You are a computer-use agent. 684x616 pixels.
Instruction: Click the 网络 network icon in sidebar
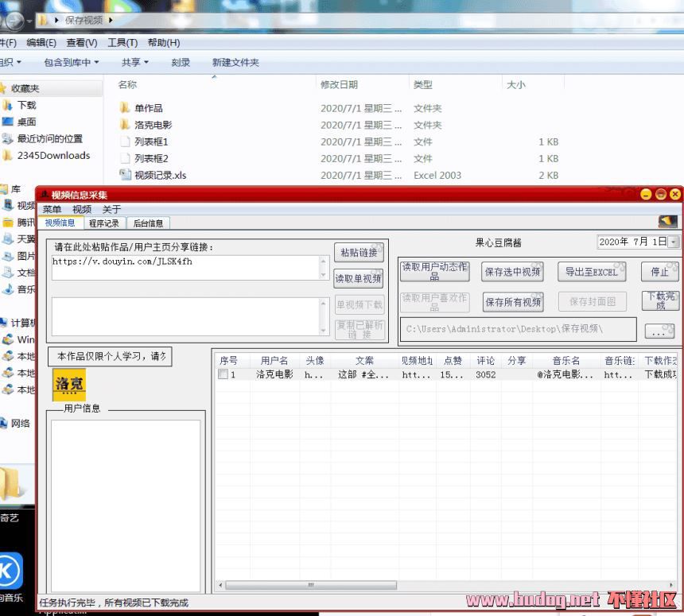pyautogui.click(x=5, y=423)
